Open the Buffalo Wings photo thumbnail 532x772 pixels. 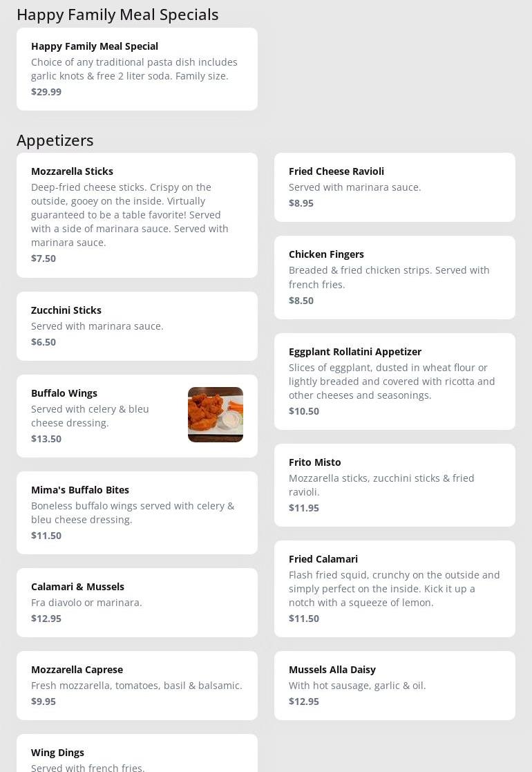pos(216,415)
